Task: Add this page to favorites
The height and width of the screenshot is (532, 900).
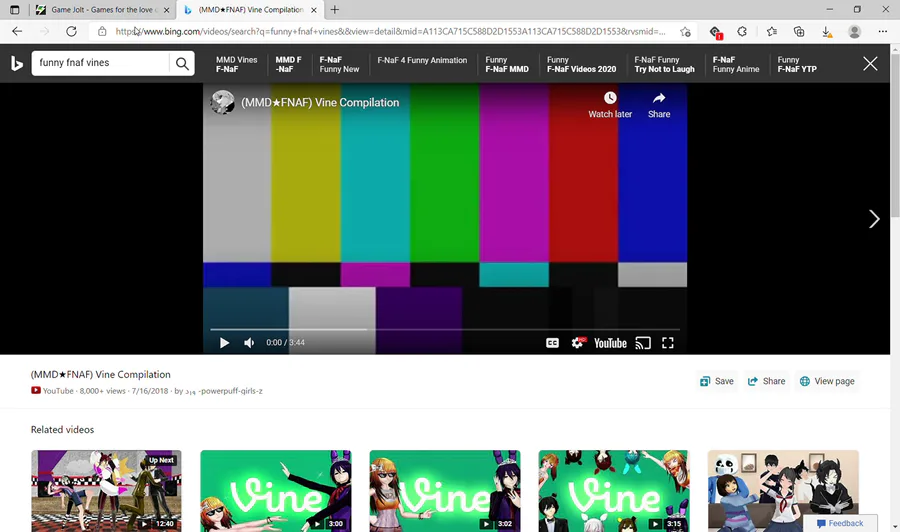Action: coord(685,32)
